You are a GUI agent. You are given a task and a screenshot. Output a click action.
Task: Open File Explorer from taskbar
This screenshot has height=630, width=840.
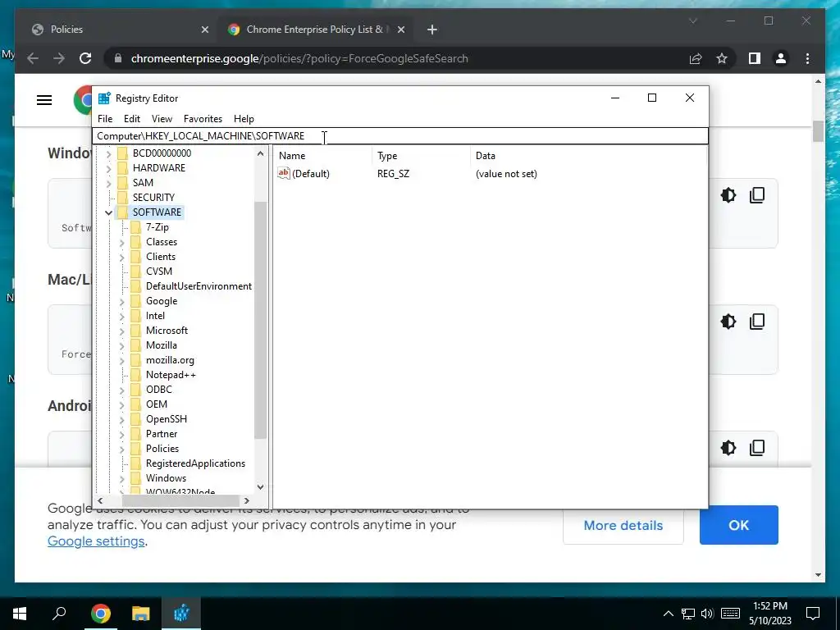pos(140,614)
